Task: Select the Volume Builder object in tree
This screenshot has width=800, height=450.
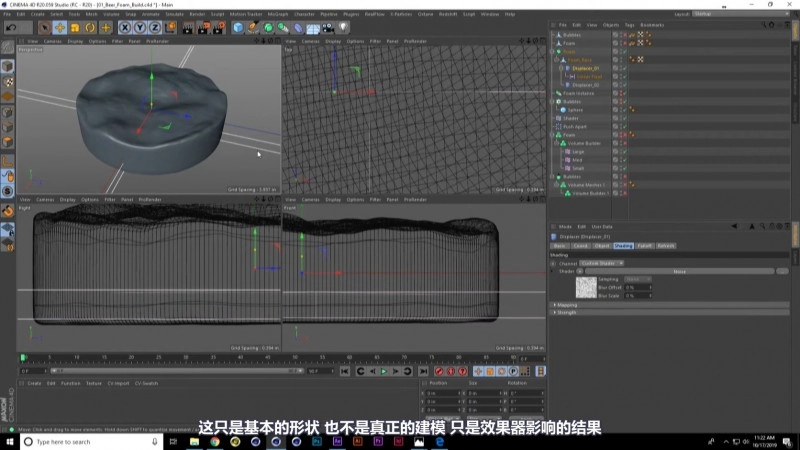Action: point(584,143)
